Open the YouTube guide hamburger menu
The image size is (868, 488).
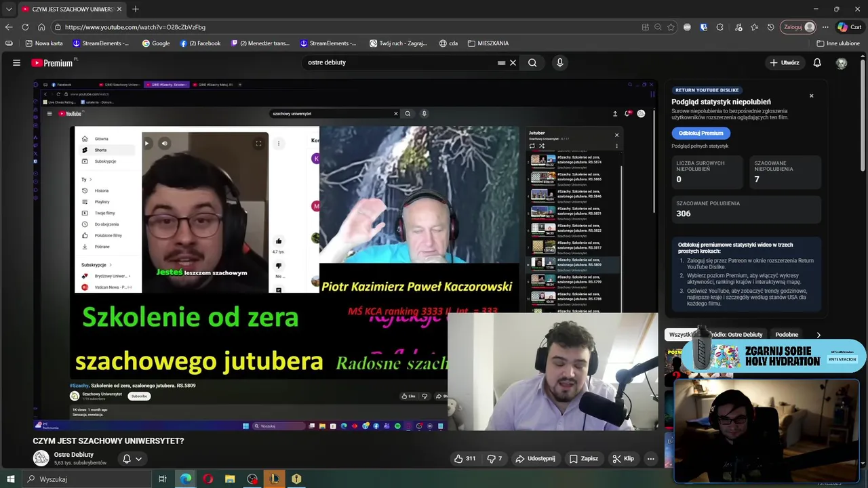click(16, 62)
